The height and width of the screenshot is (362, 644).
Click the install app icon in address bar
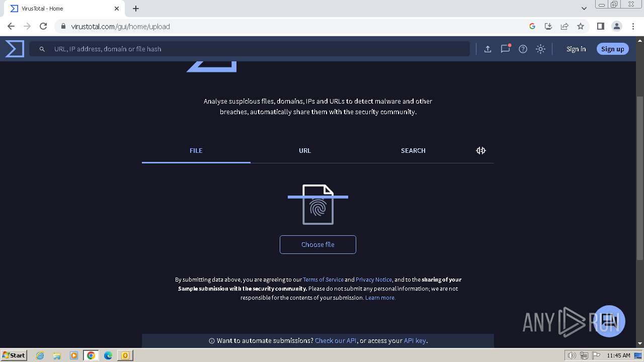coord(548,26)
